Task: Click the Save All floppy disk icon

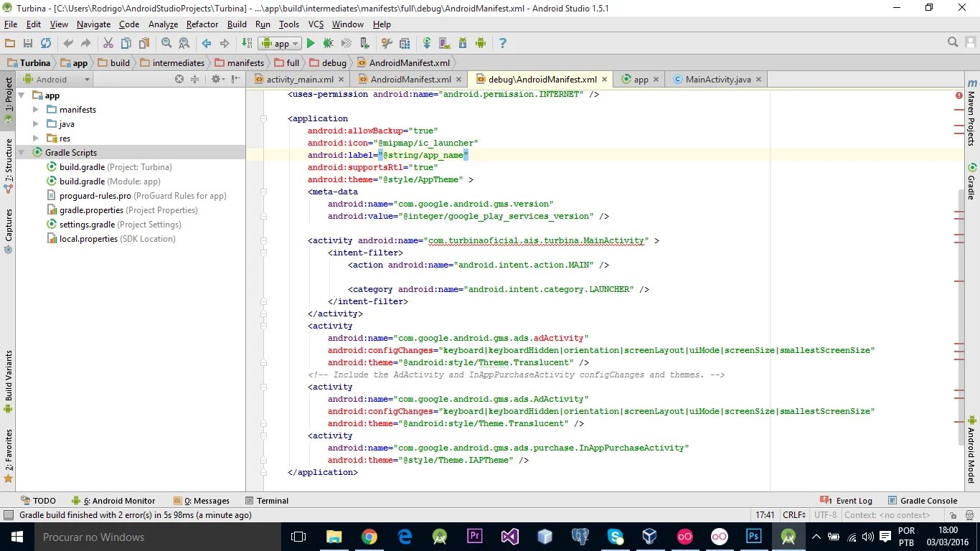Action: [28, 44]
